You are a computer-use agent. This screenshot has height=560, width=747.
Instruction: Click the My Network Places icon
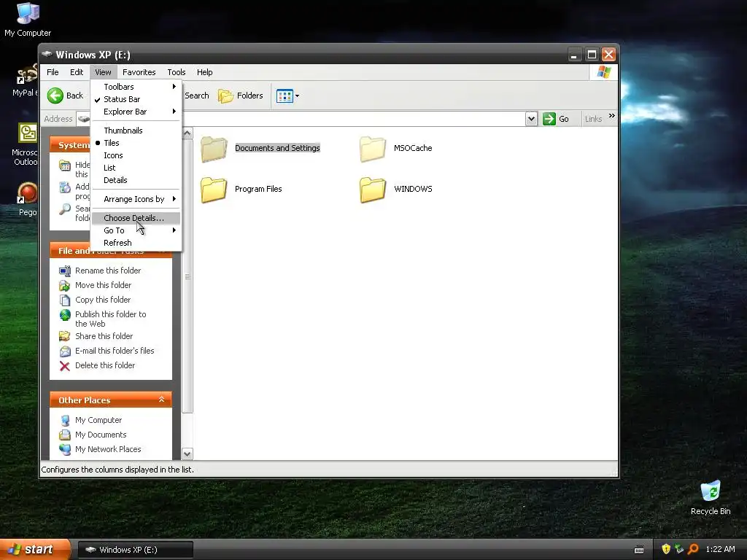65,449
